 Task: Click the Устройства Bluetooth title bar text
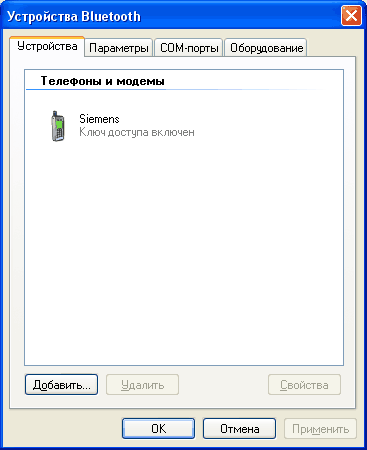pos(74,16)
